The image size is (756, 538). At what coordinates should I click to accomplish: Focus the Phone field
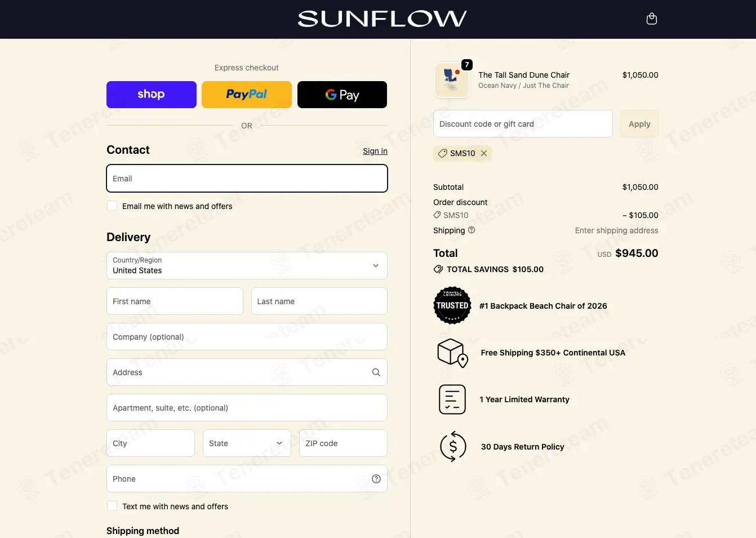(247, 479)
